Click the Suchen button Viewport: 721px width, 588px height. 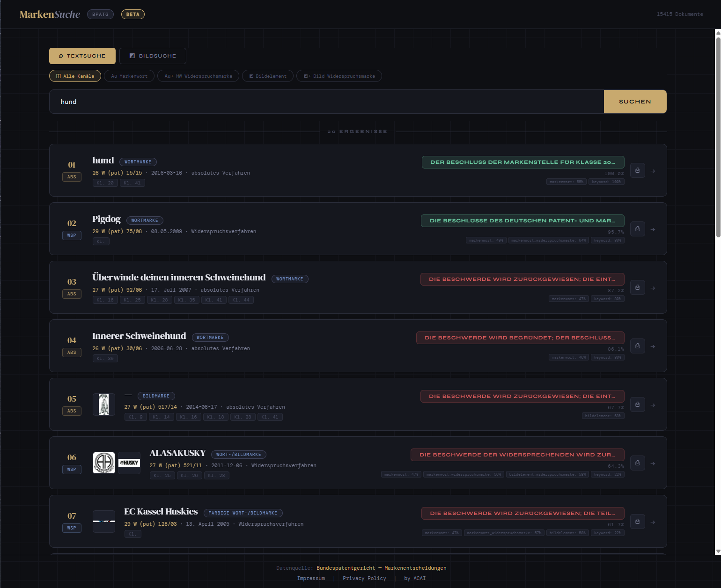pyautogui.click(x=635, y=102)
